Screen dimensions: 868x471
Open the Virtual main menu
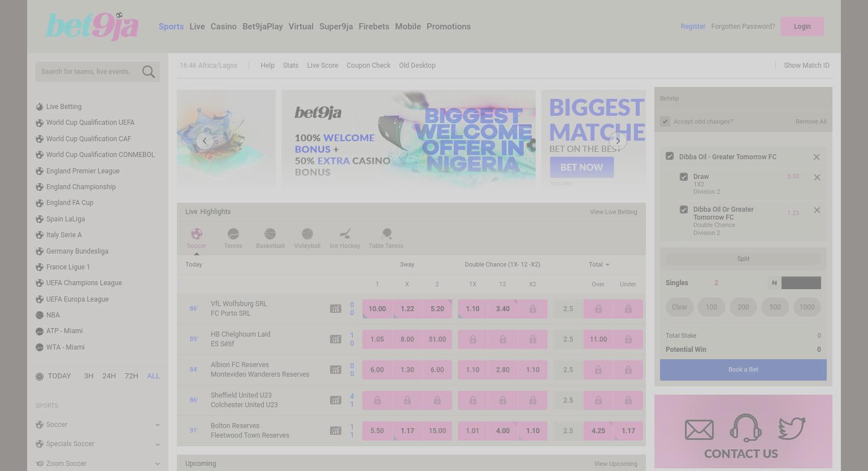(x=301, y=27)
